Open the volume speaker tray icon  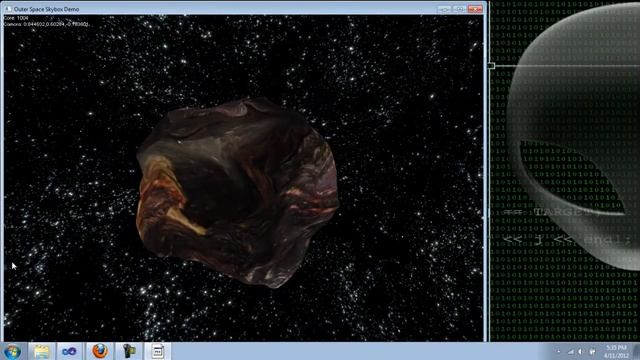click(x=580, y=351)
